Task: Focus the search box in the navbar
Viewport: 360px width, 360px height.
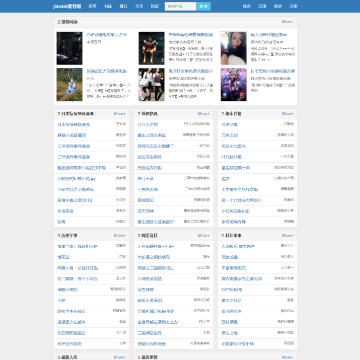Action: [x=180, y=6]
